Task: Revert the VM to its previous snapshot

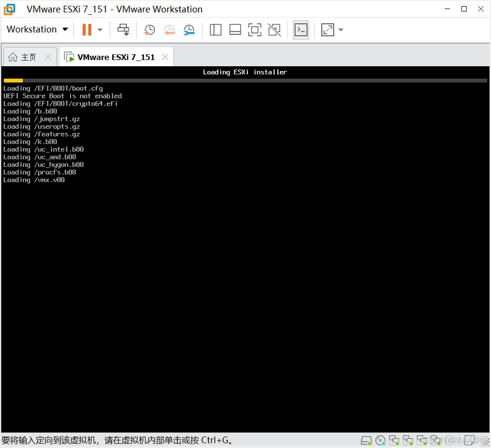Action: click(169, 30)
